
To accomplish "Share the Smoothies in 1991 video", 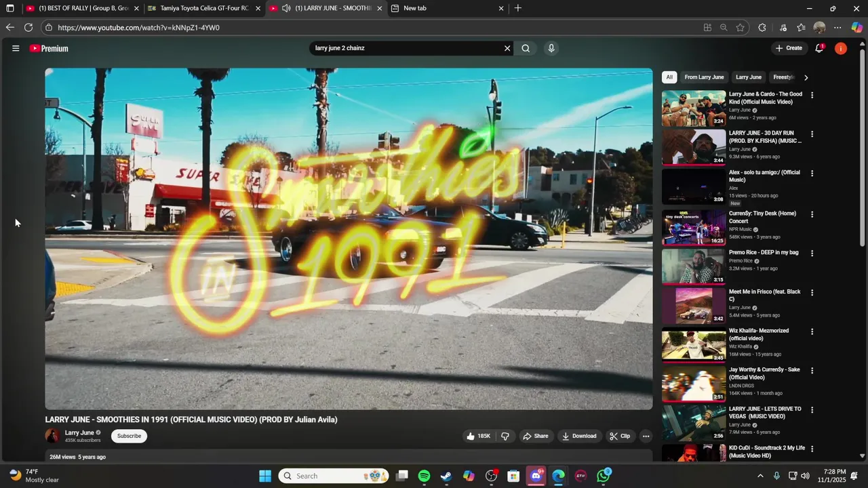I will 535,436.
